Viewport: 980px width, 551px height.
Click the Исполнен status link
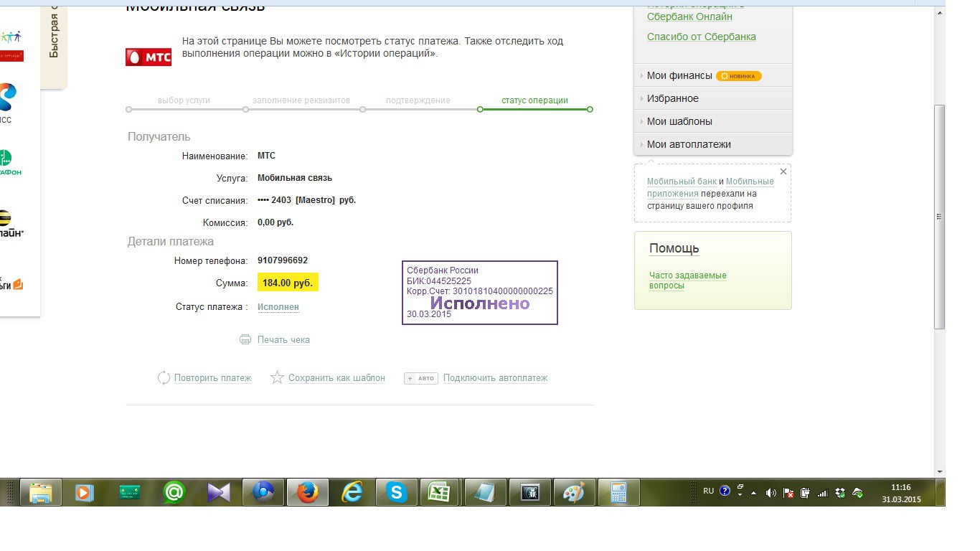coord(278,307)
